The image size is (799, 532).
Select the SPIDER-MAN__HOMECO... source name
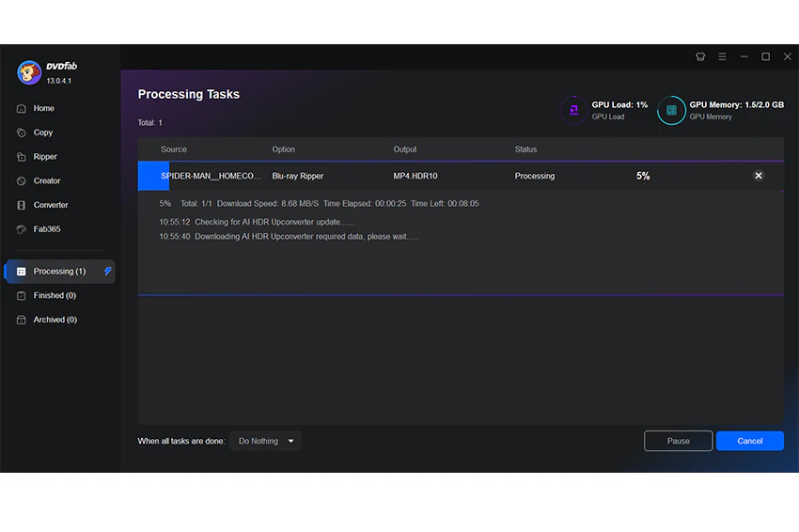211,176
